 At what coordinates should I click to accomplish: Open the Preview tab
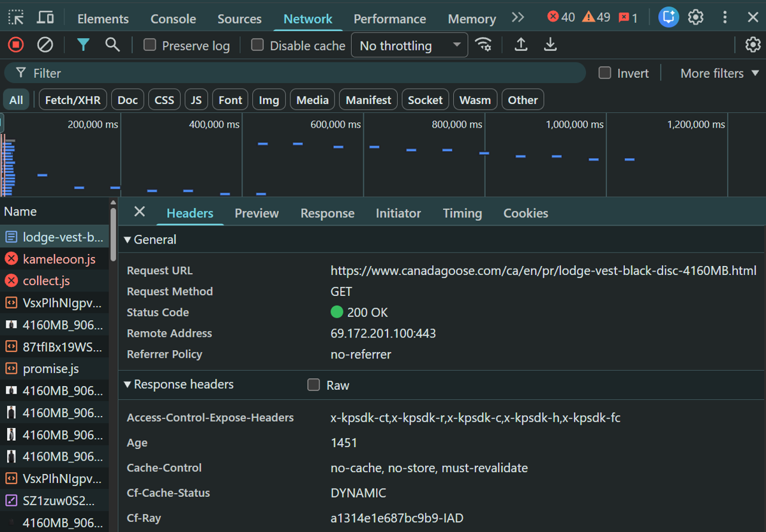click(257, 213)
